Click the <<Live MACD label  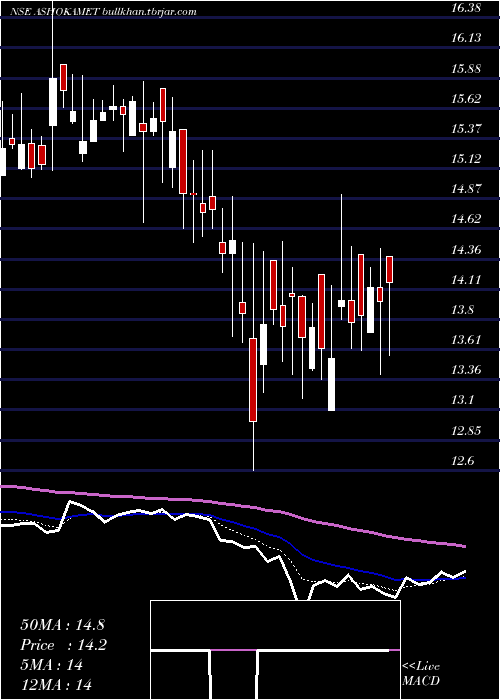[x=421, y=674]
